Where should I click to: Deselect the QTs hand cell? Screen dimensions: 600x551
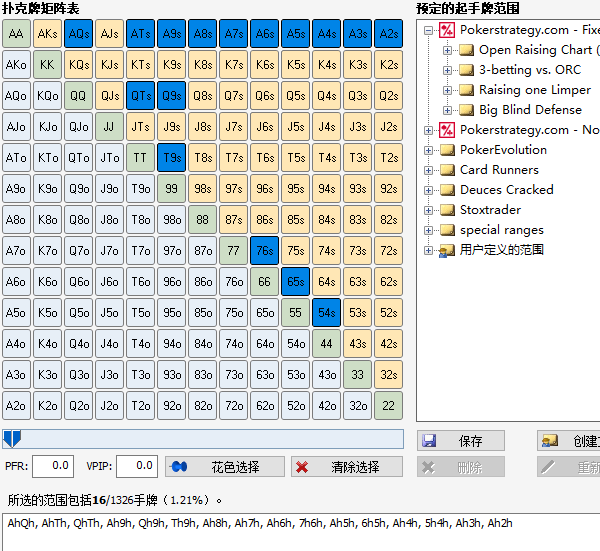(x=140, y=96)
